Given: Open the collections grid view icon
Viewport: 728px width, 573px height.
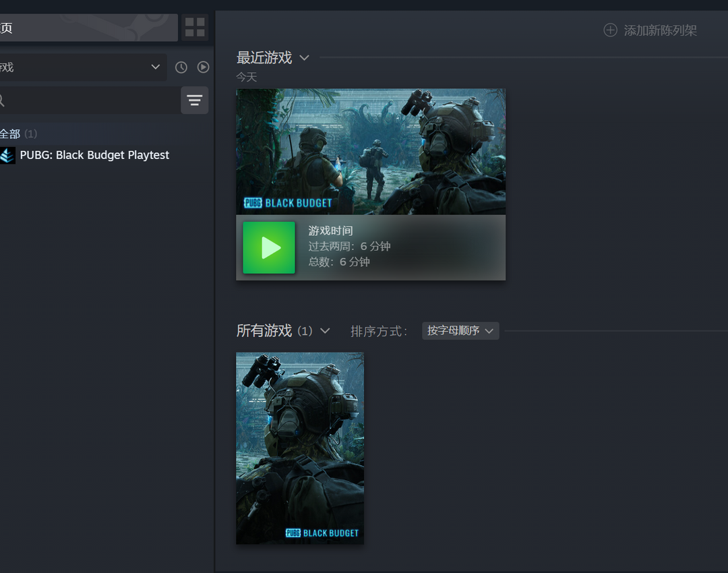Looking at the screenshot, I should pyautogui.click(x=195, y=28).
